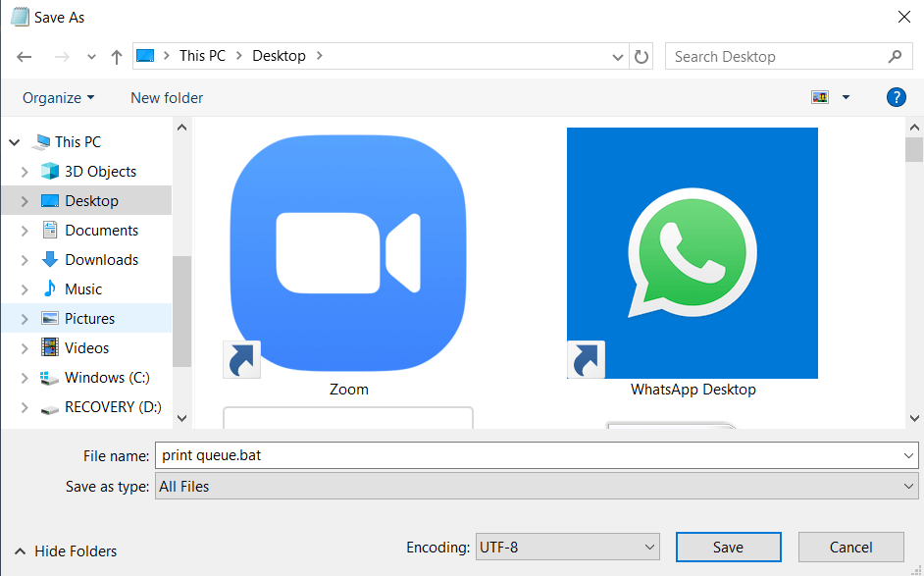Click the Back navigation arrow

[25, 57]
